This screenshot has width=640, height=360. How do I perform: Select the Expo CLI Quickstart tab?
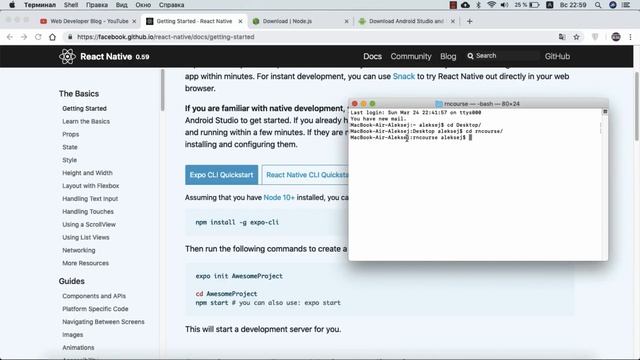click(x=221, y=175)
